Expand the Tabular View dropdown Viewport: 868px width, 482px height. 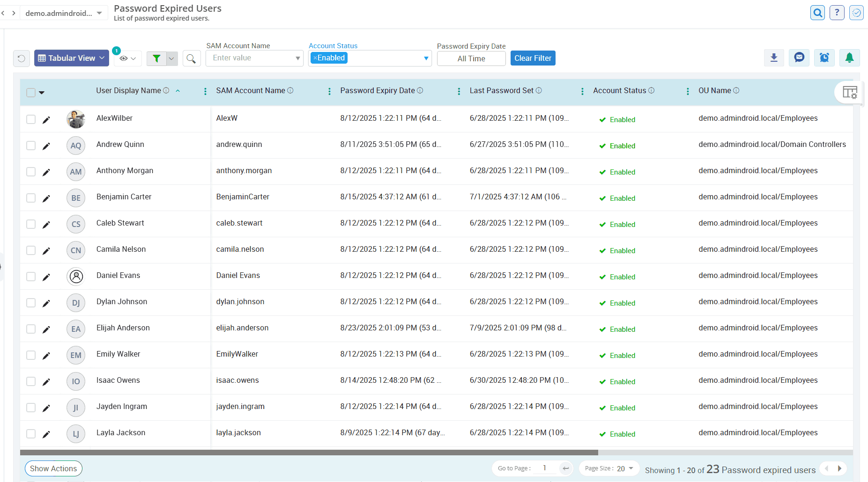click(x=71, y=58)
